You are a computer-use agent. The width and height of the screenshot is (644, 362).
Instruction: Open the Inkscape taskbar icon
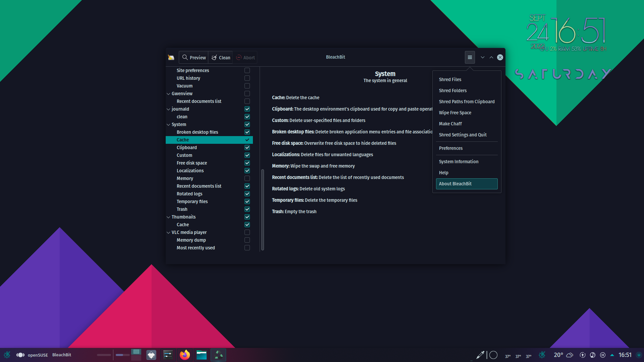[151, 355]
